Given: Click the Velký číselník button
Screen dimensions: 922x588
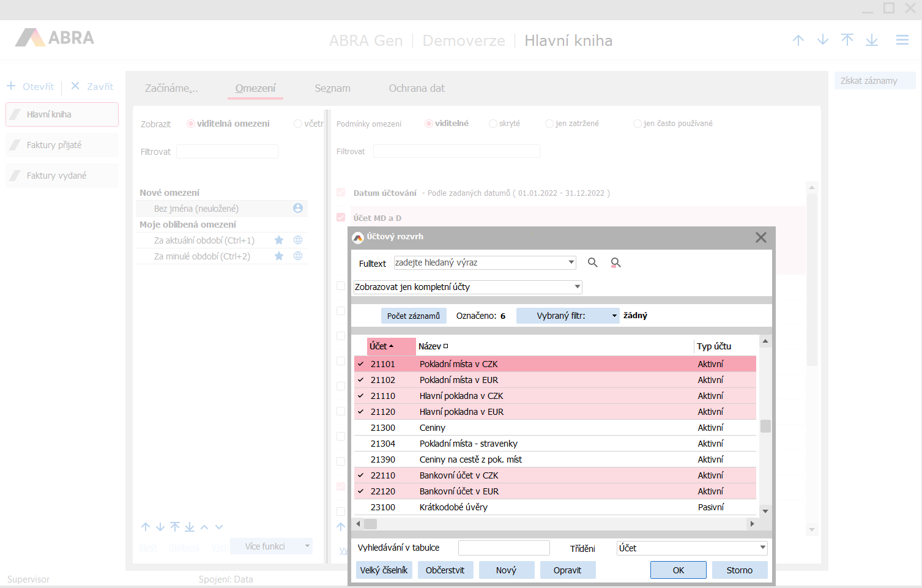Looking at the screenshot, I should (x=384, y=570).
